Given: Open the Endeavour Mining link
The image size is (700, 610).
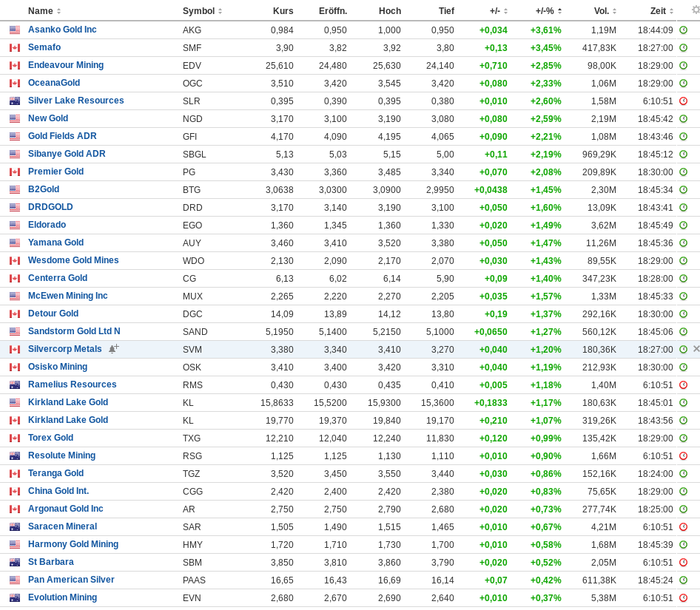Looking at the screenshot, I should [66, 65].
